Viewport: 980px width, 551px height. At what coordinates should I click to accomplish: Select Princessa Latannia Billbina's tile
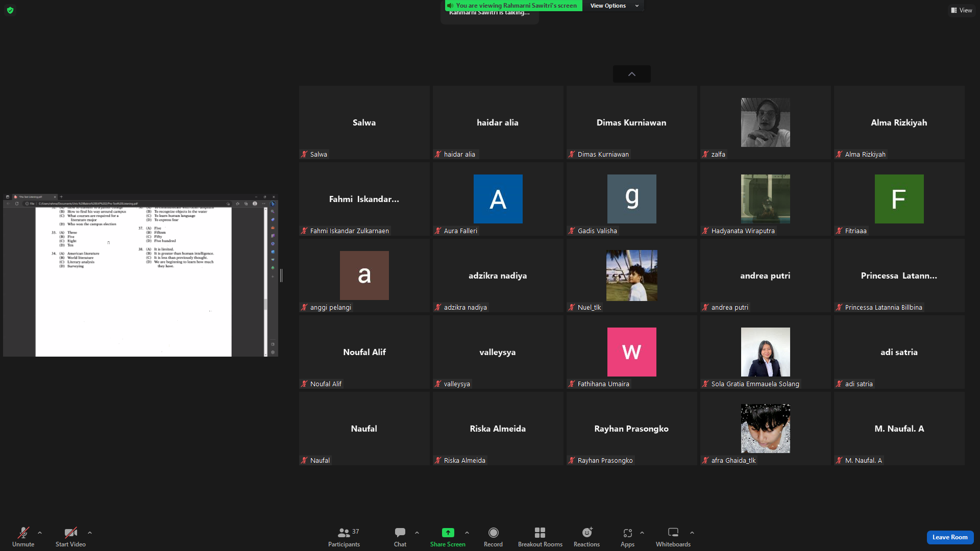pos(899,275)
